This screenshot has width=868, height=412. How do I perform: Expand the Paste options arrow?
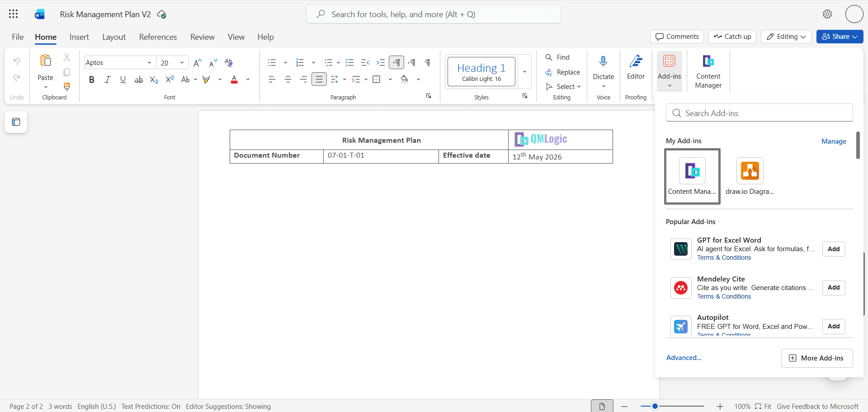(x=46, y=87)
